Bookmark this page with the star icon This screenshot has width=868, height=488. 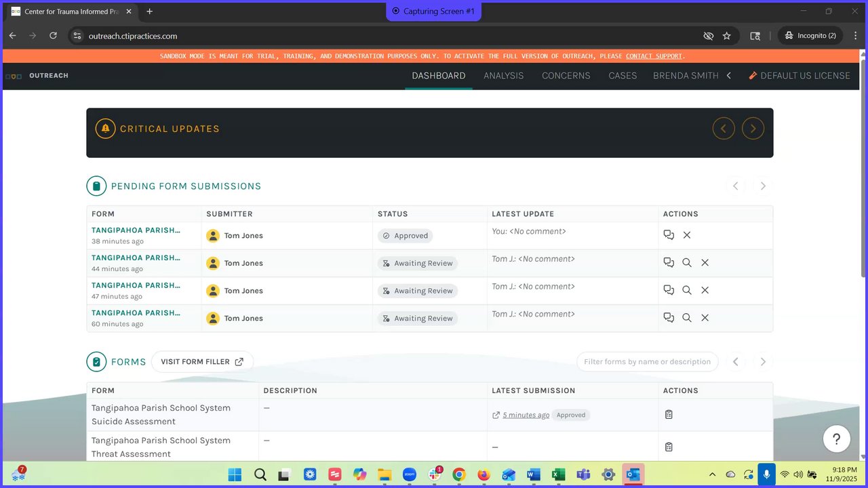coord(727,36)
